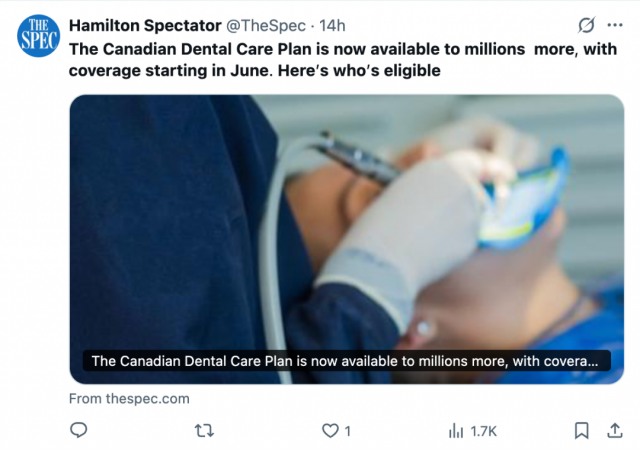Click the "Here's who's eligible" sentence
Image resolution: width=640 pixels, height=450 pixels.
coord(359,71)
